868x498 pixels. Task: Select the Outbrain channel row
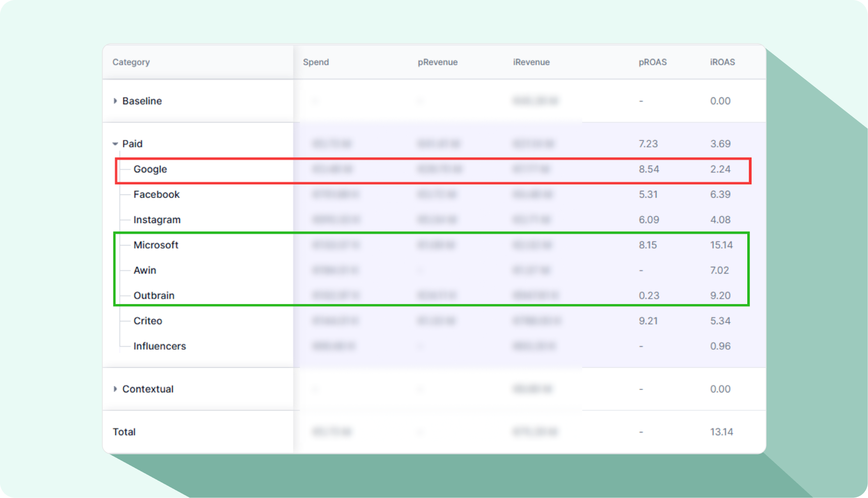tap(154, 296)
